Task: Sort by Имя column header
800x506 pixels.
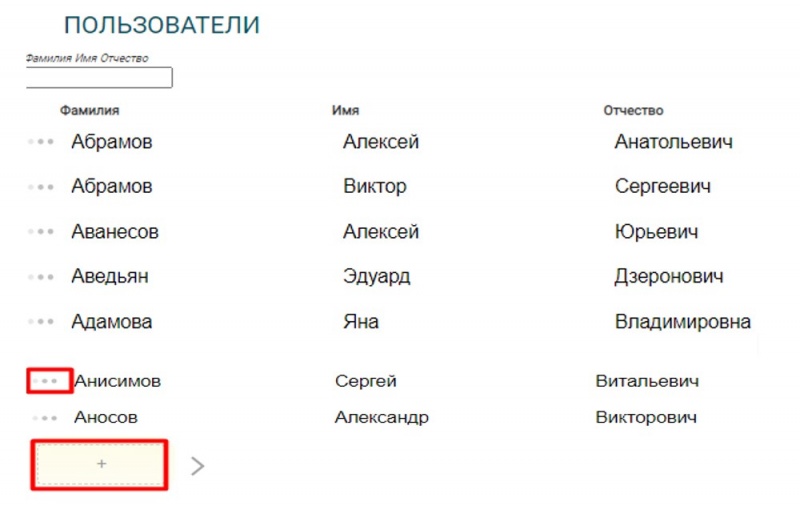Action: pyautogui.click(x=345, y=111)
